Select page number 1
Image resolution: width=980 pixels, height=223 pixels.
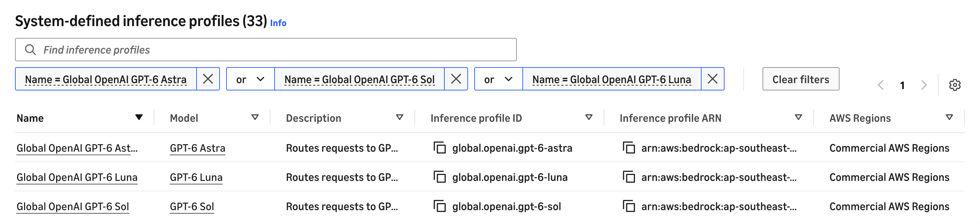pyautogui.click(x=902, y=85)
